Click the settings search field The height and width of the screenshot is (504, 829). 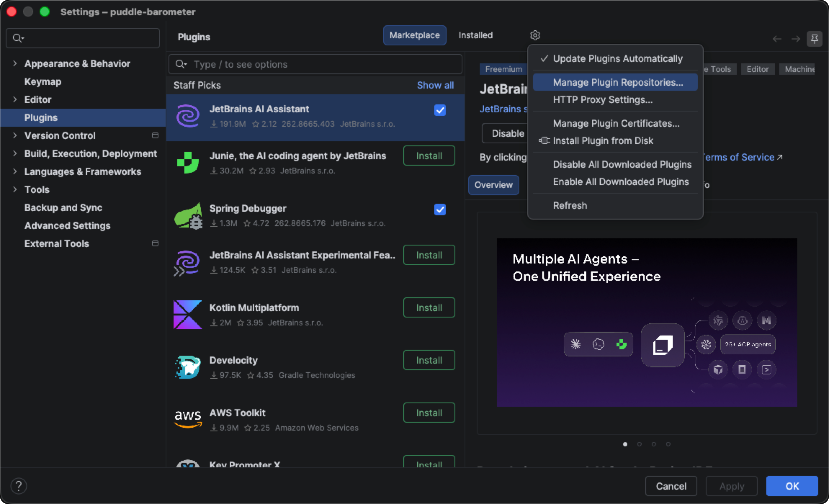(83, 38)
